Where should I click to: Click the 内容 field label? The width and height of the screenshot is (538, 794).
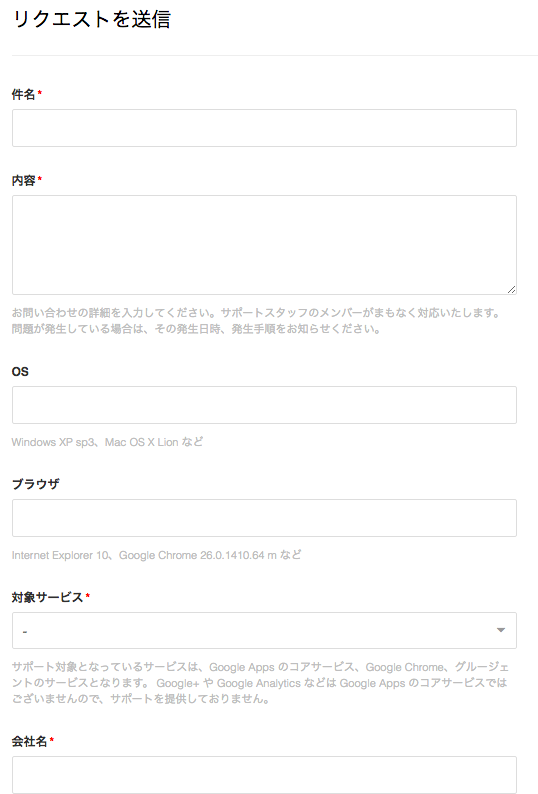[x=23, y=180]
